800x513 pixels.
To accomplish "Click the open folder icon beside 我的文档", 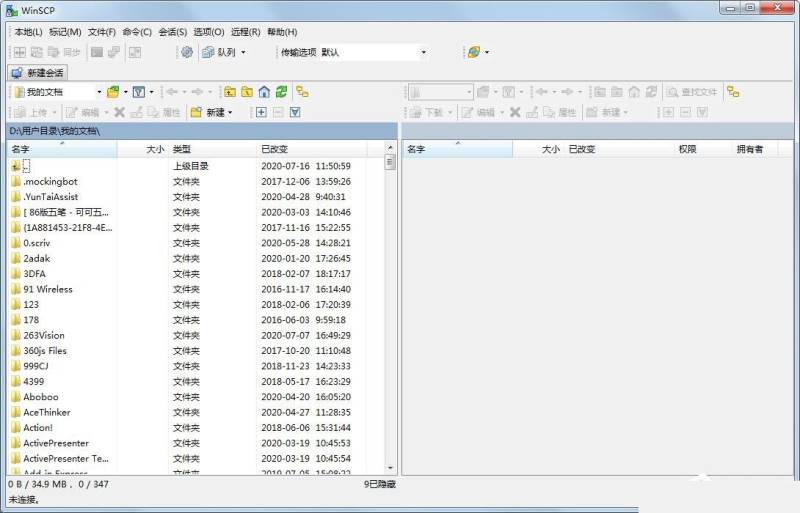I will point(113,92).
